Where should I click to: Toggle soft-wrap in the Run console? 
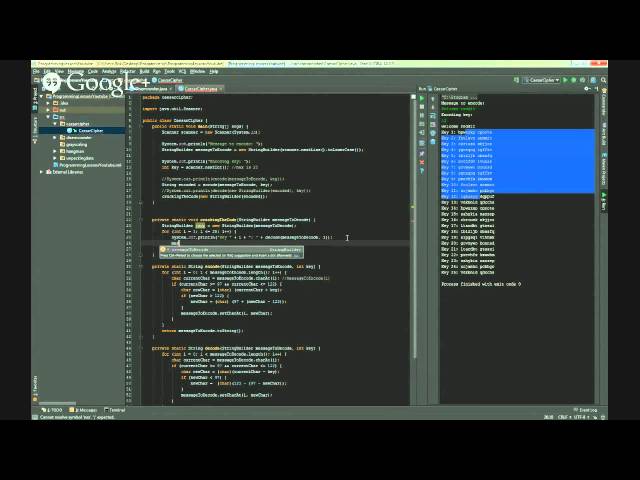click(x=433, y=116)
